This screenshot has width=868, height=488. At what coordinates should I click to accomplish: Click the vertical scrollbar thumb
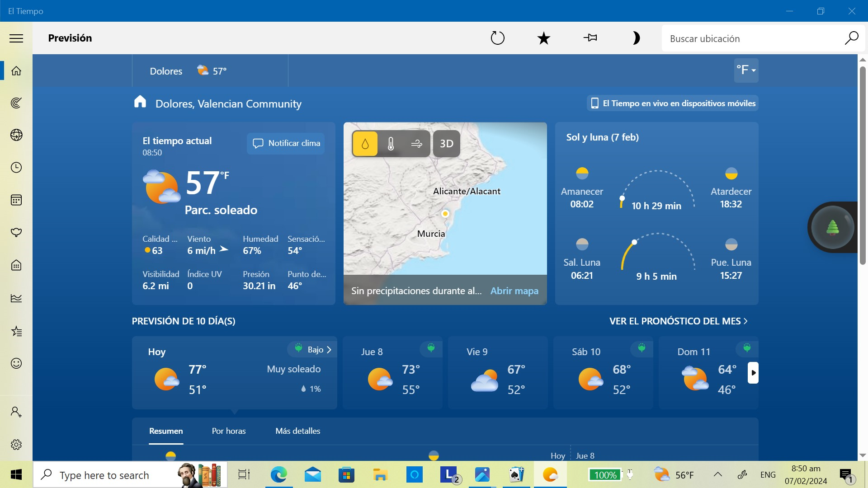[863, 166]
